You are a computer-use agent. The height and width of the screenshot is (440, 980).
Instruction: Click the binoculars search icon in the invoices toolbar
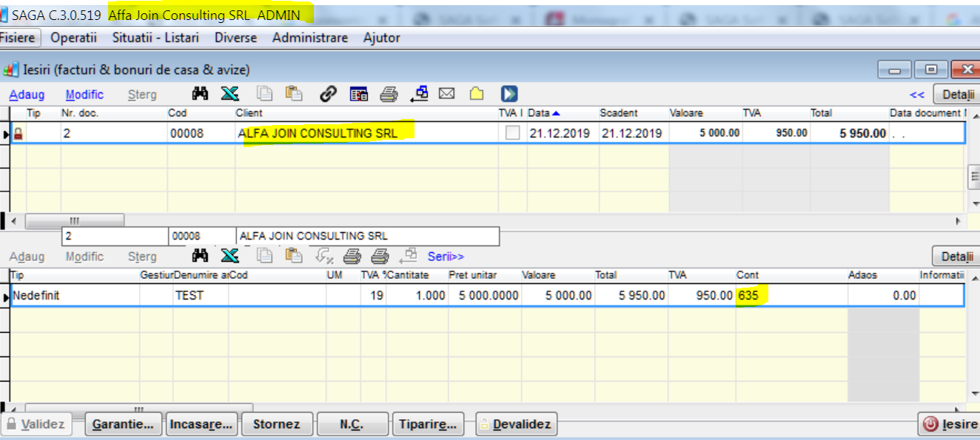pos(199,94)
